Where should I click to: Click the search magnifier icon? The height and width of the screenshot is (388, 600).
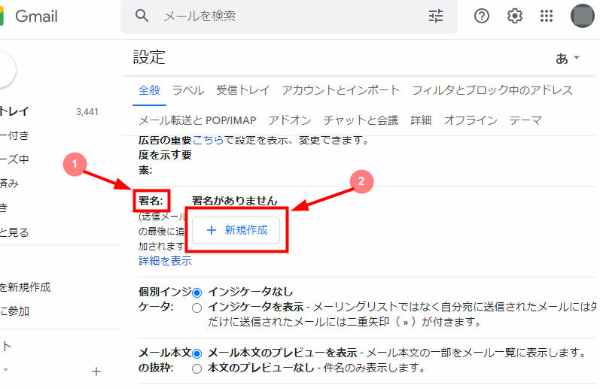(142, 16)
